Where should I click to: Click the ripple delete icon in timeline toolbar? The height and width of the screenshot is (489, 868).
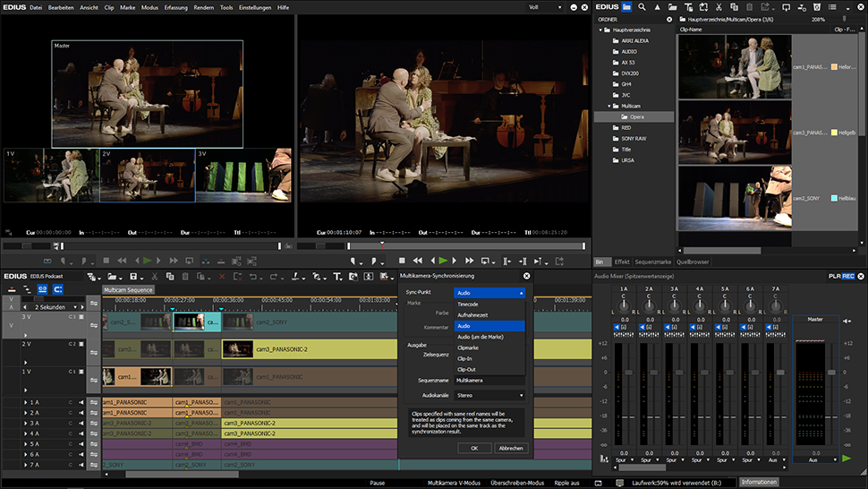237,277
